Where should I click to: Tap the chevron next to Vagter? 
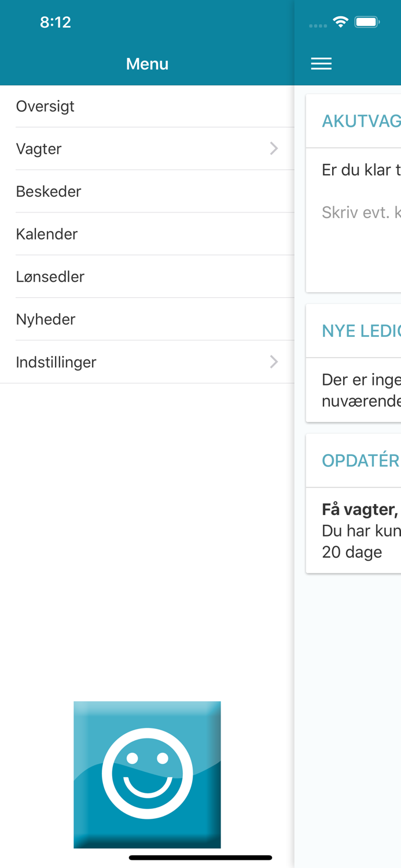pos(273,148)
